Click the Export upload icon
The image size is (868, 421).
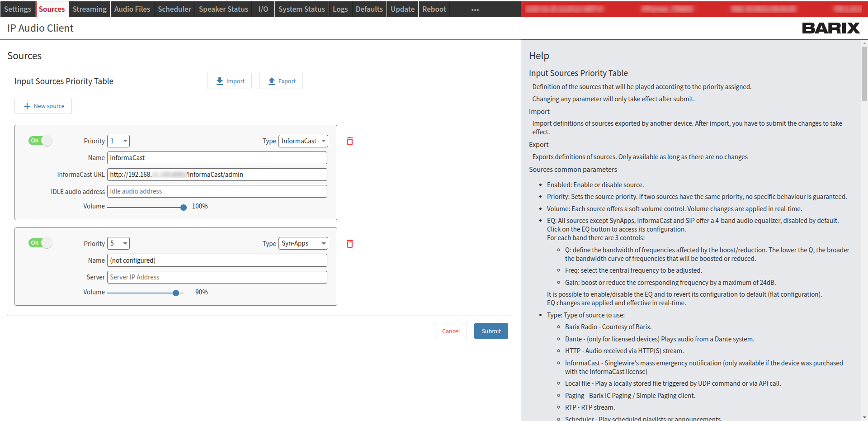[272, 81]
